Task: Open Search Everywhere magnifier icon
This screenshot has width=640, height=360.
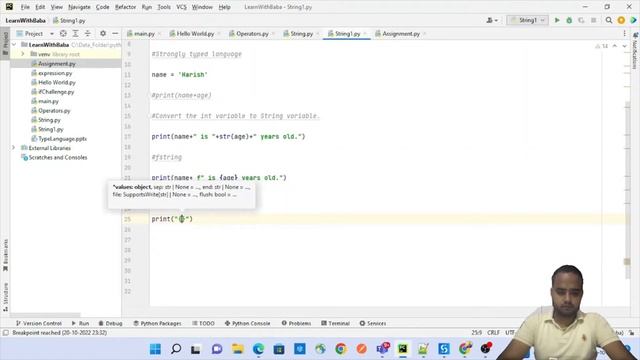Action: coord(609,20)
